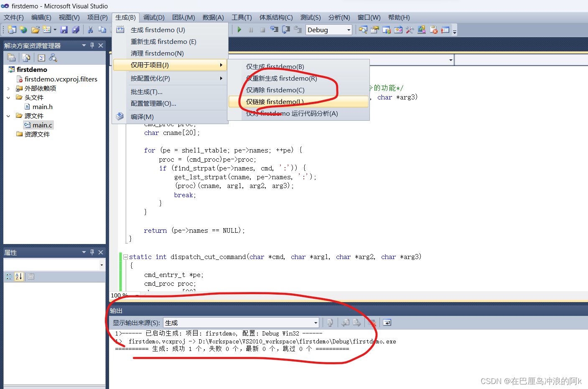Open the 显示输出来源 dropdown
This screenshot has width=588, height=389.
coord(241,323)
